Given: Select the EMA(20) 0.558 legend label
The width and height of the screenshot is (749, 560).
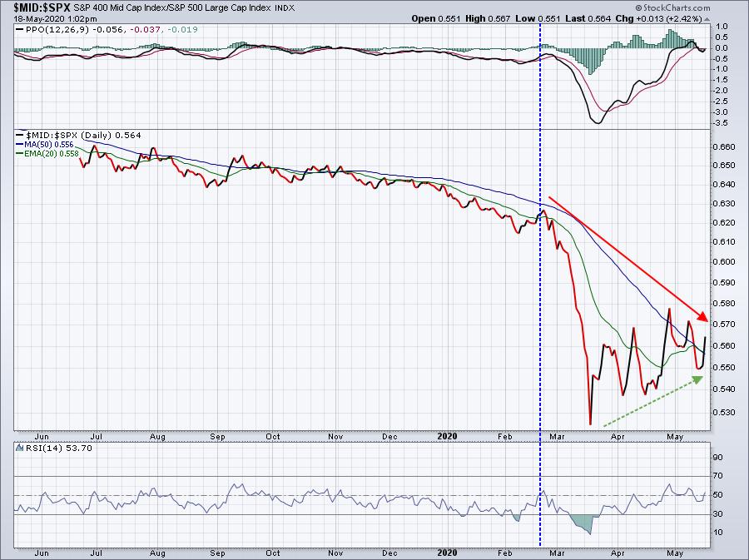Looking at the screenshot, I should (40, 153).
